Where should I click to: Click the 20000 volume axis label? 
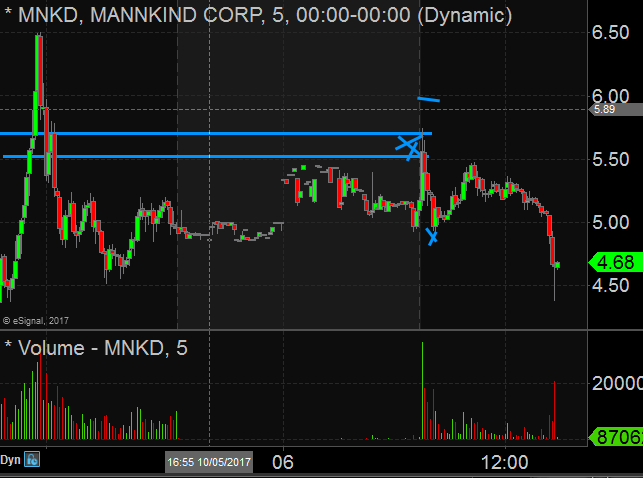617,383
